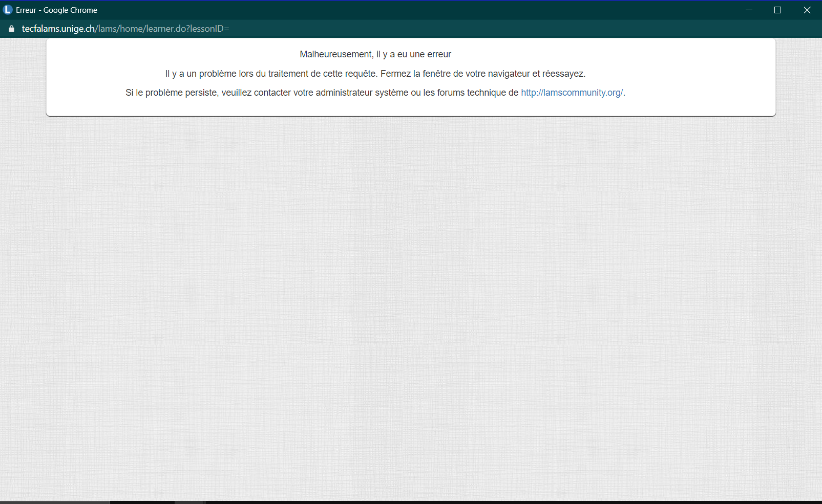Viewport: 822px width, 504px height.
Task: Click the tecfalams.unige.ch domain in the address bar
Action: tap(58, 29)
